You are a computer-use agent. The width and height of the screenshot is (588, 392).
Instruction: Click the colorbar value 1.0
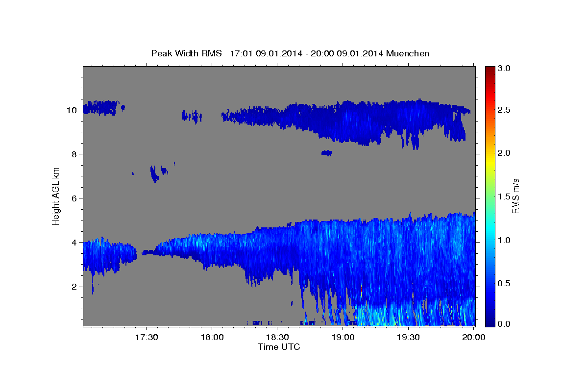pos(505,240)
